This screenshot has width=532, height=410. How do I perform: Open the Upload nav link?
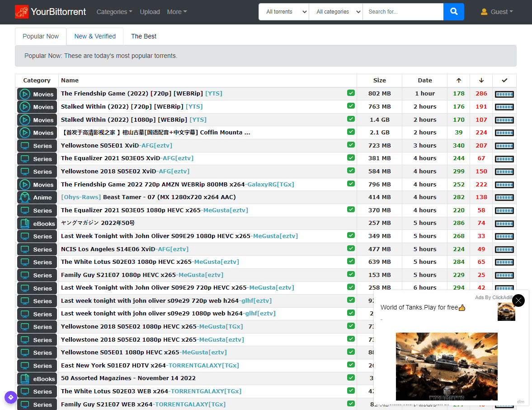pyautogui.click(x=150, y=12)
